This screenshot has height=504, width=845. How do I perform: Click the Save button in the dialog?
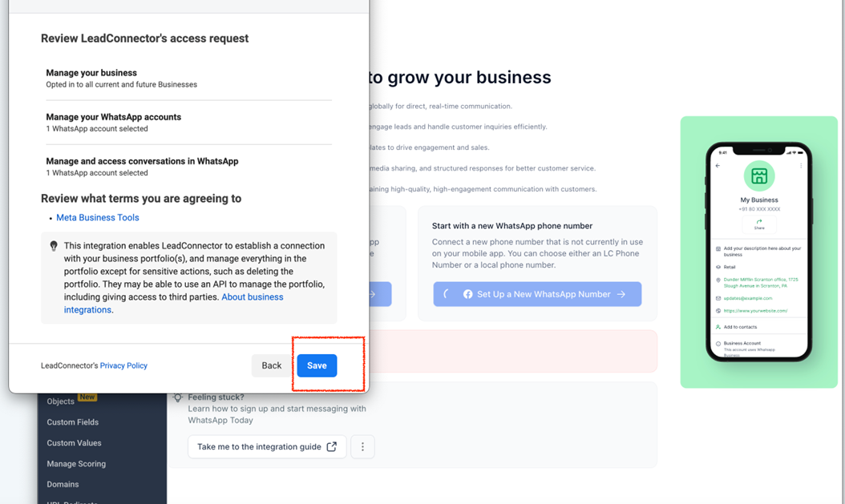(x=317, y=365)
